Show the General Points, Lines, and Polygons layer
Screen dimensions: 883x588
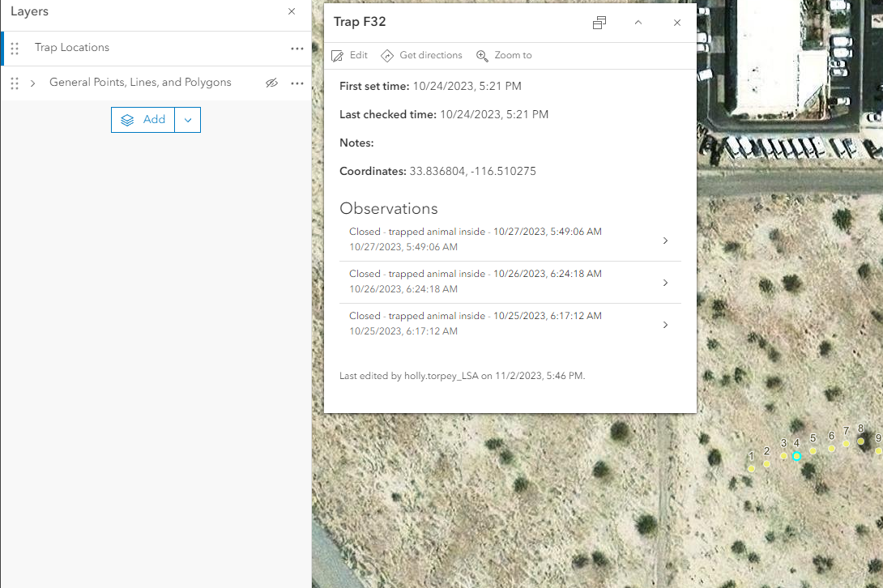pyautogui.click(x=272, y=83)
